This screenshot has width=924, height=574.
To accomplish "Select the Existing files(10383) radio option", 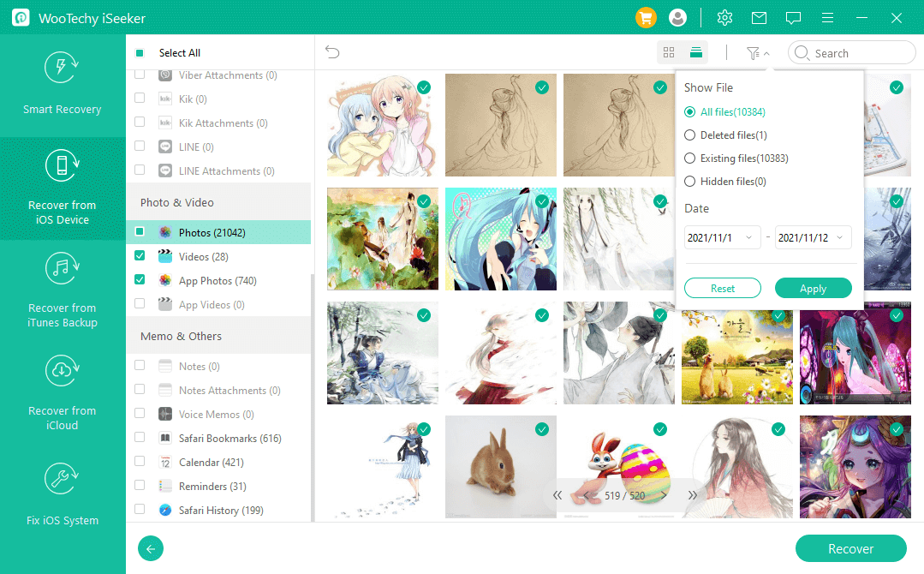I will click(x=690, y=158).
